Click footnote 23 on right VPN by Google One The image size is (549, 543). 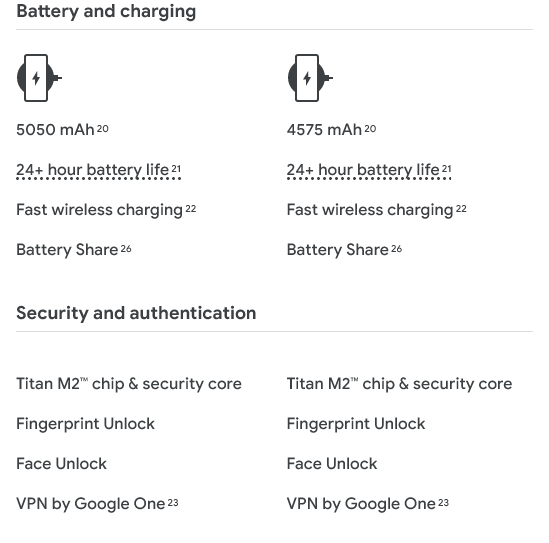(x=443, y=503)
